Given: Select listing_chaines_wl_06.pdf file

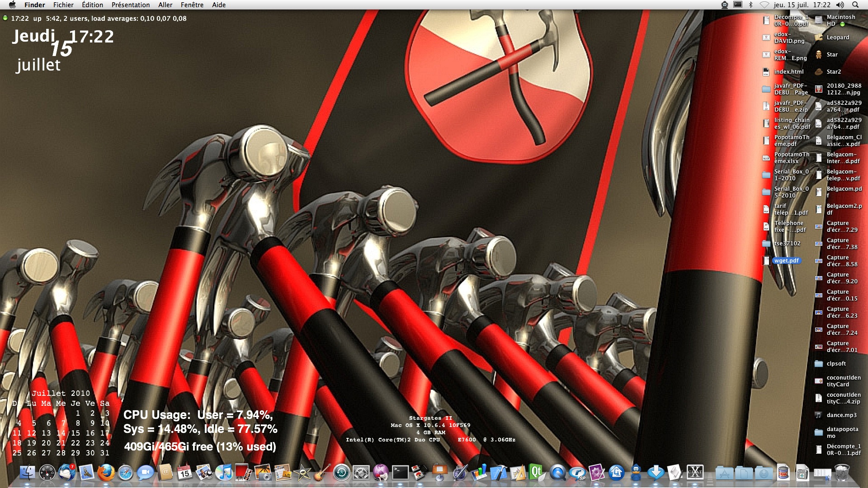Looking at the screenshot, I should tap(786, 123).
